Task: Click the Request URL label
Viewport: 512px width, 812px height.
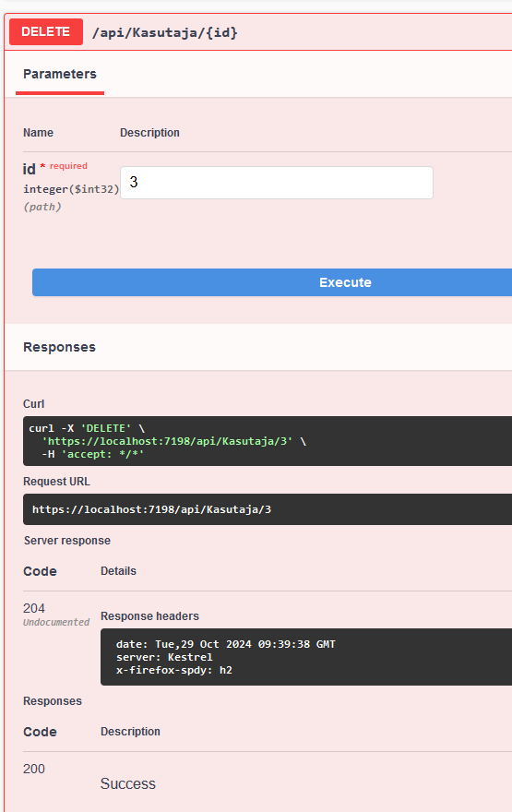Action: click(56, 482)
